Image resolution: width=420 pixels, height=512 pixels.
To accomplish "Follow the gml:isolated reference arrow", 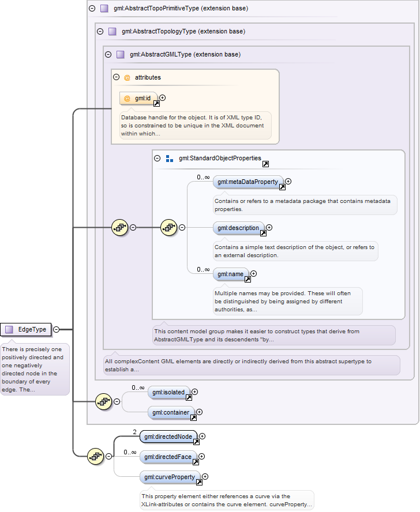I will pos(189,397).
